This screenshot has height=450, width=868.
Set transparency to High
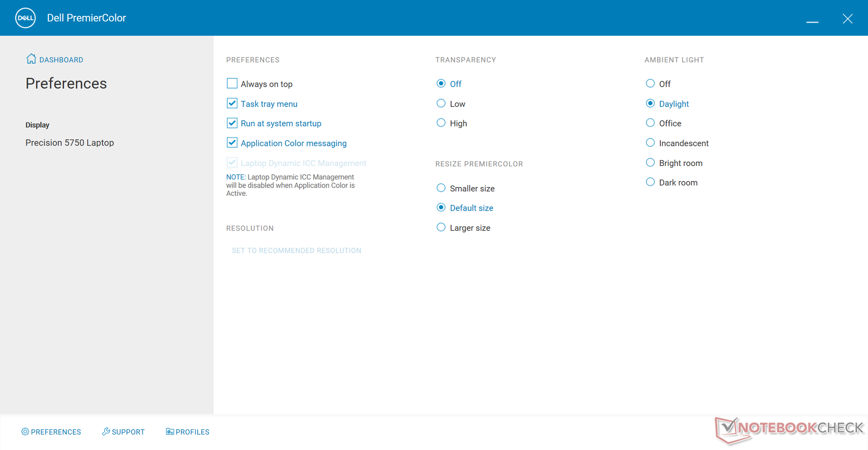[441, 123]
